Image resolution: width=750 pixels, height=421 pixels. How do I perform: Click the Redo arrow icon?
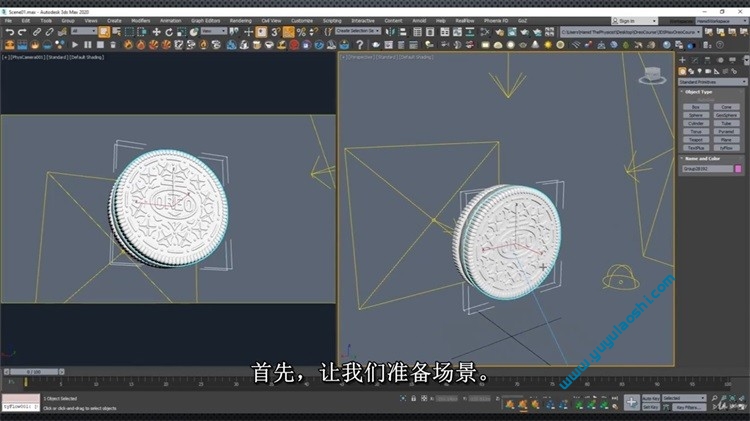22,32
